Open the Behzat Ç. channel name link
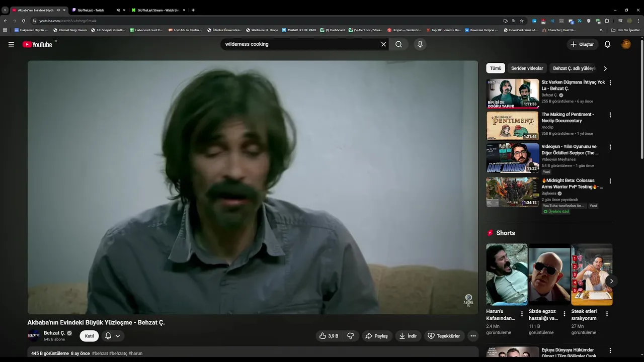 click(x=54, y=333)
